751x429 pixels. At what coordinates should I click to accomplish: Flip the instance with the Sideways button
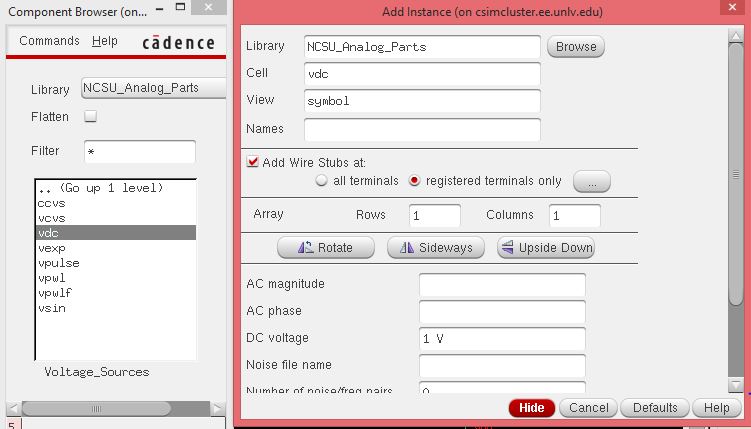tap(435, 248)
